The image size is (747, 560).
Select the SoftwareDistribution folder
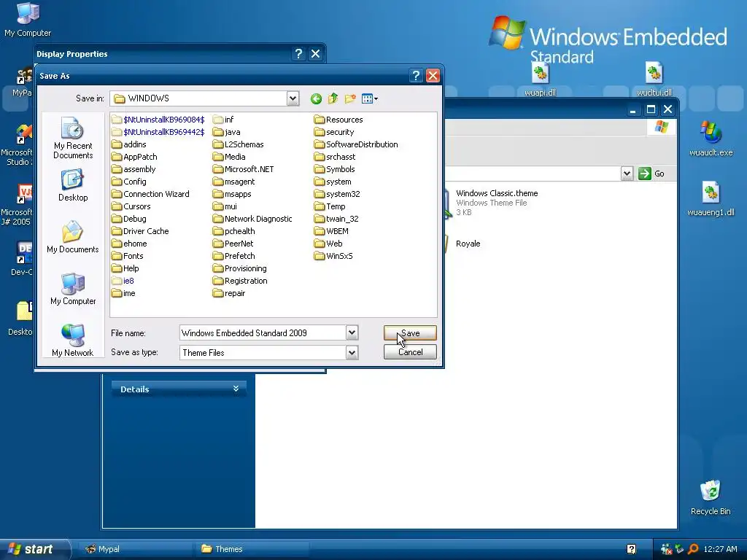pos(356,144)
